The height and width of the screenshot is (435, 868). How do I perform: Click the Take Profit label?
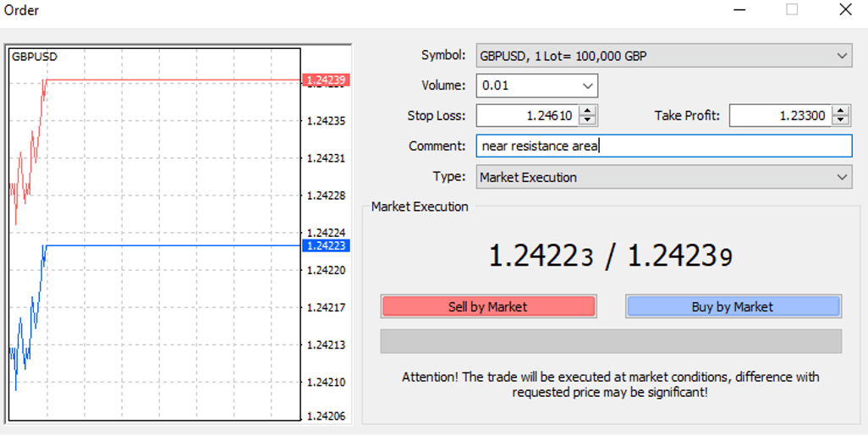tap(687, 116)
